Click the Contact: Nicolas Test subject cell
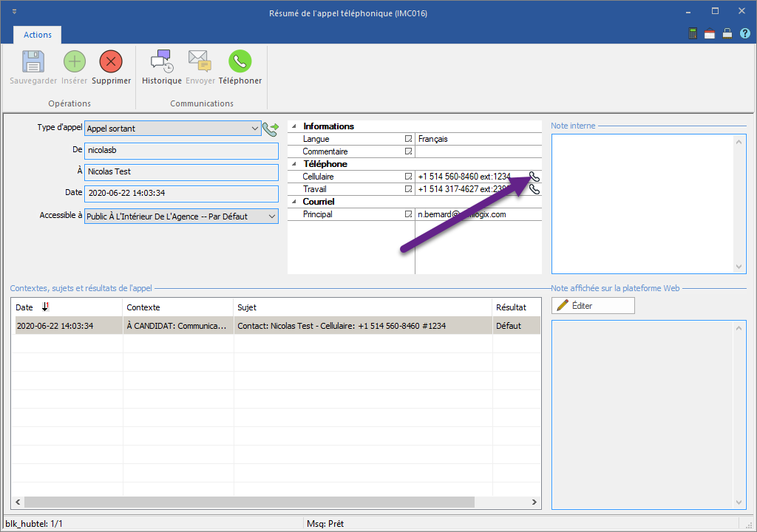 (362, 325)
